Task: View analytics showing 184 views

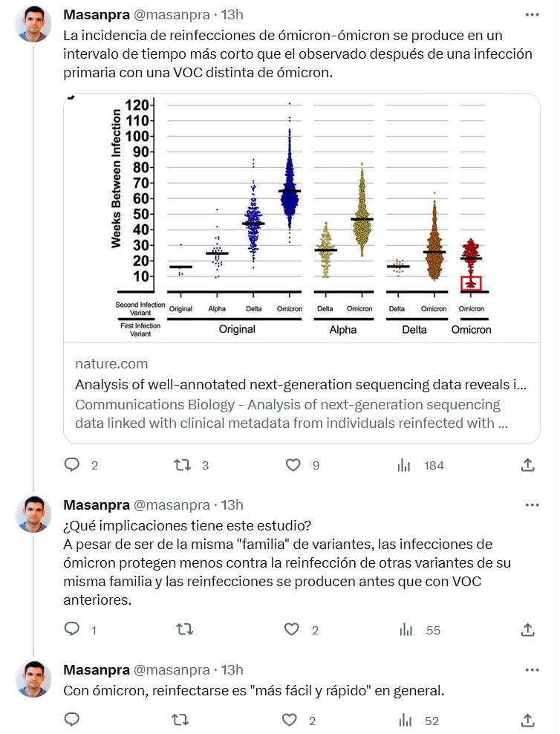Action: tap(405, 465)
